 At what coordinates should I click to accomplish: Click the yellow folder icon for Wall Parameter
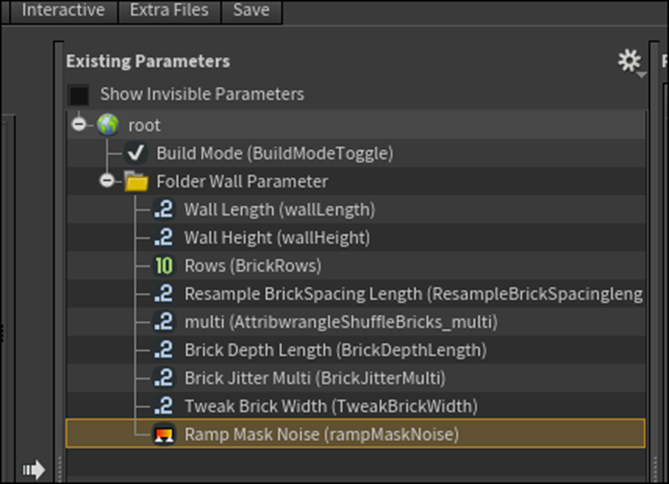[x=136, y=181]
